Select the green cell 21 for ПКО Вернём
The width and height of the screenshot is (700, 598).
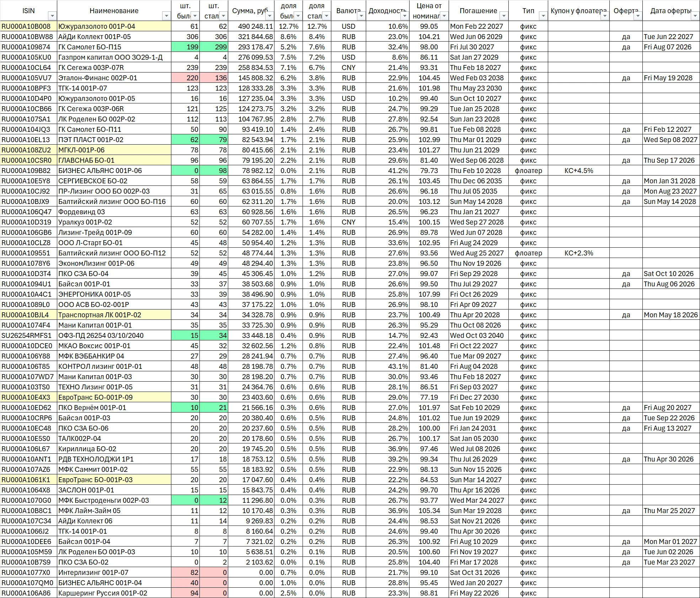pyautogui.click(x=214, y=408)
